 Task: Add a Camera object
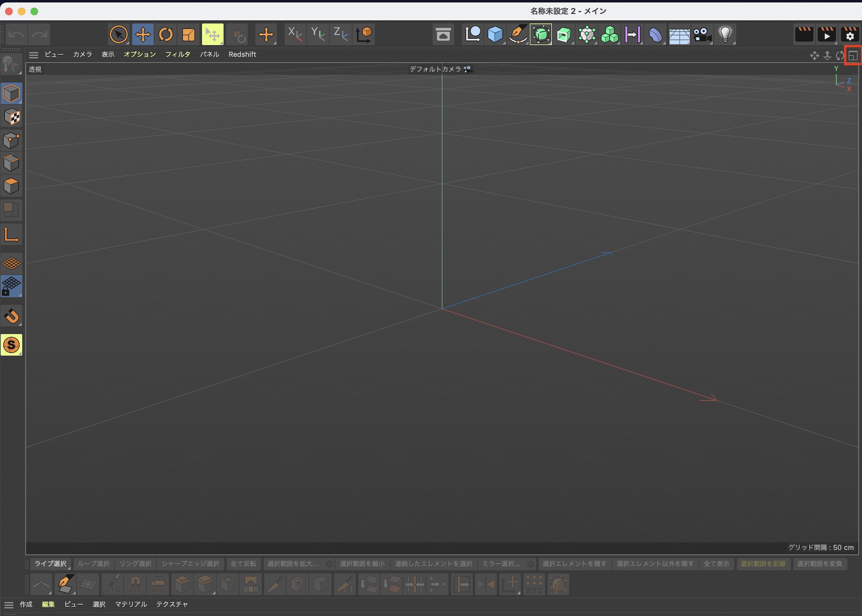pos(702,34)
